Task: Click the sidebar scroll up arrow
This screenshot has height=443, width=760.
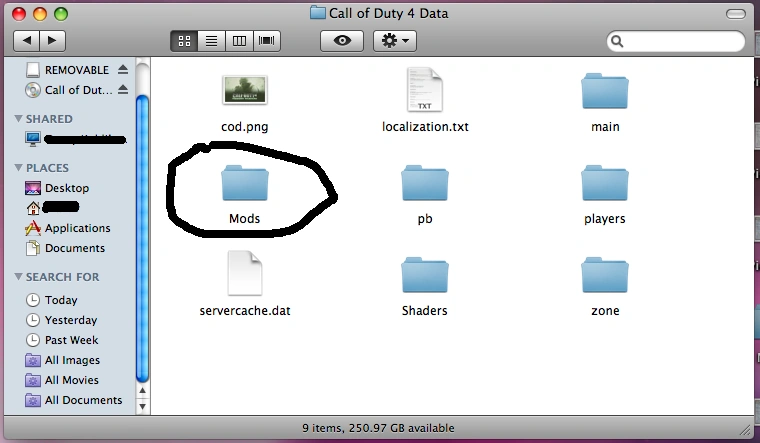Action: click(x=142, y=391)
